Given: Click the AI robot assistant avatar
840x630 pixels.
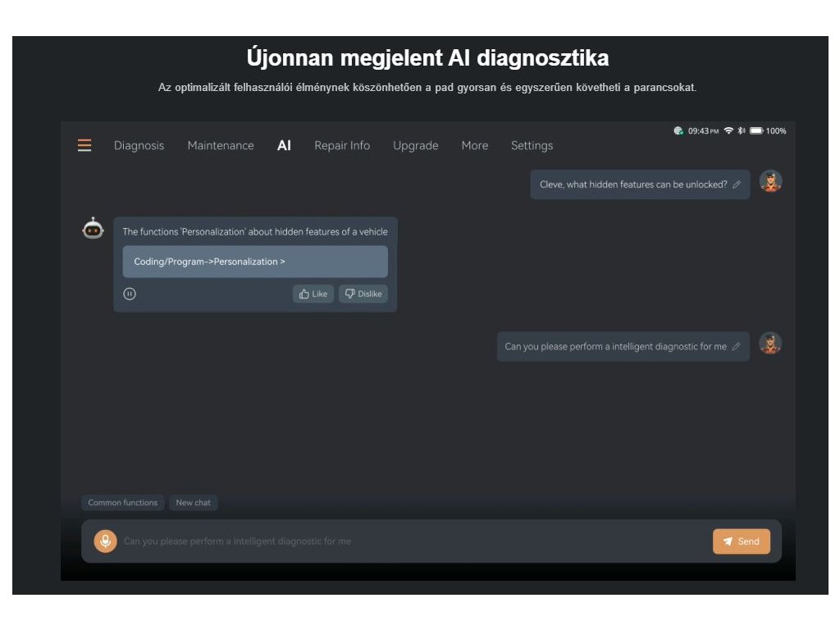Looking at the screenshot, I should pyautogui.click(x=94, y=229).
